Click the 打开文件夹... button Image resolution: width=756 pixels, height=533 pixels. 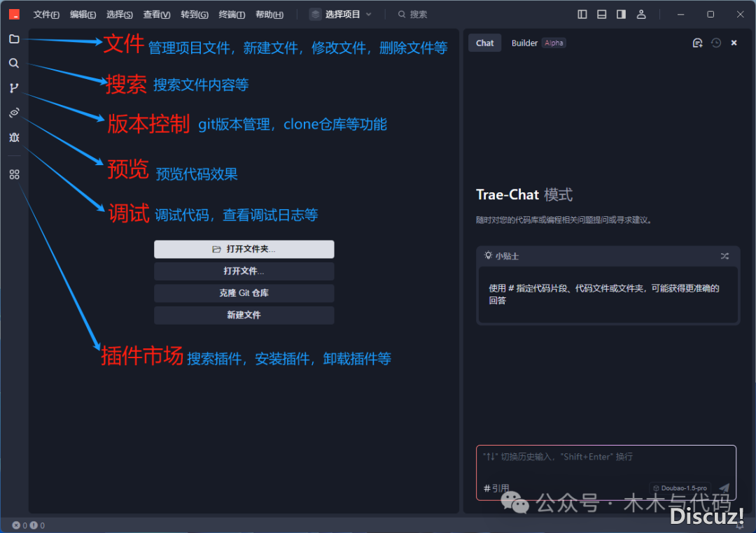[244, 249]
